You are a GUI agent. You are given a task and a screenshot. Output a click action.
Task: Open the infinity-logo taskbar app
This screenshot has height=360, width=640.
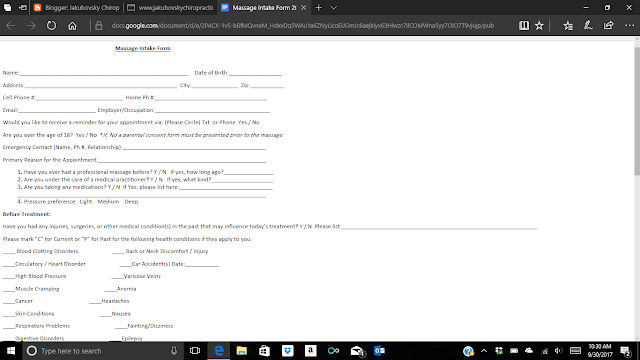coord(333,351)
